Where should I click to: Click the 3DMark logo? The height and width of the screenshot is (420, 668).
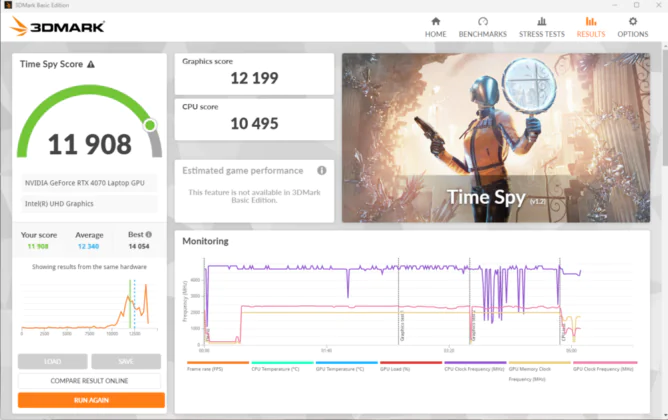coord(57,26)
